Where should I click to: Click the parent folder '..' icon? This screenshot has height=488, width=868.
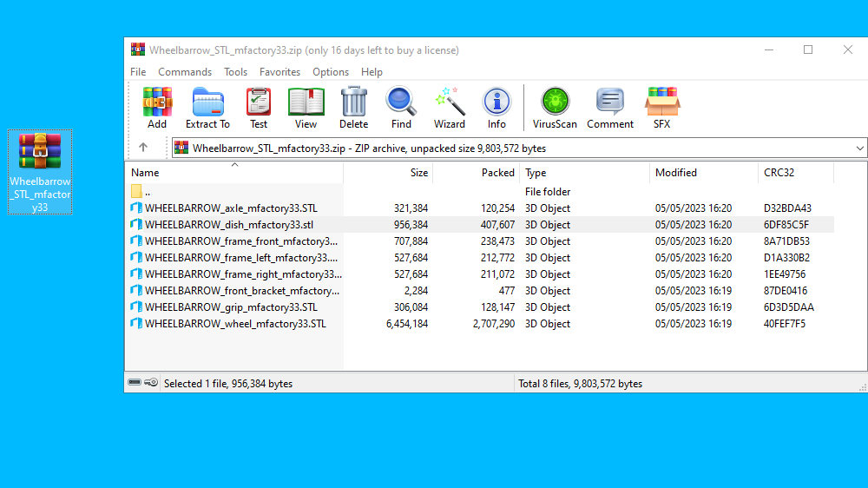tap(137, 192)
